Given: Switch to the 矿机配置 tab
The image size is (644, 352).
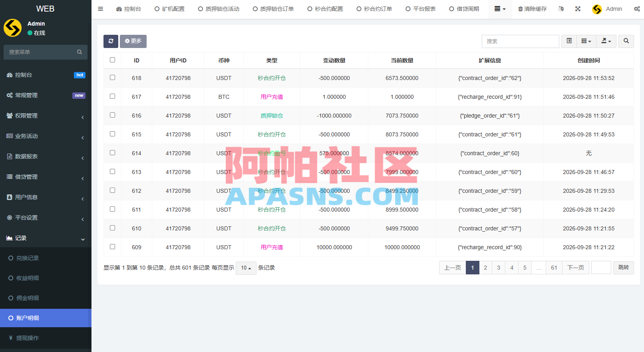Looking at the screenshot, I should click(169, 9).
